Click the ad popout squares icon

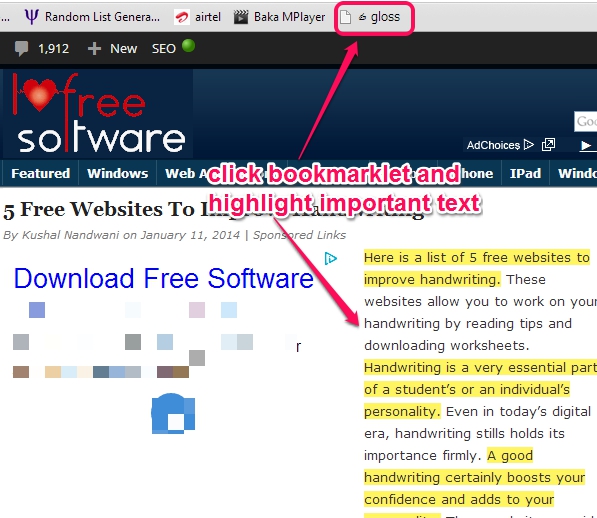tap(548, 145)
